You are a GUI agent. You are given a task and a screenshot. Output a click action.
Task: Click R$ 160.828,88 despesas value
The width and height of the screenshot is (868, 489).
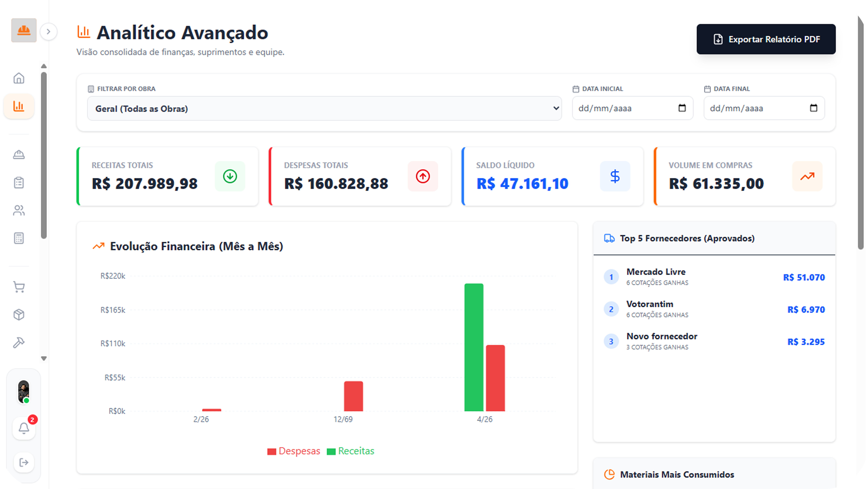(336, 184)
